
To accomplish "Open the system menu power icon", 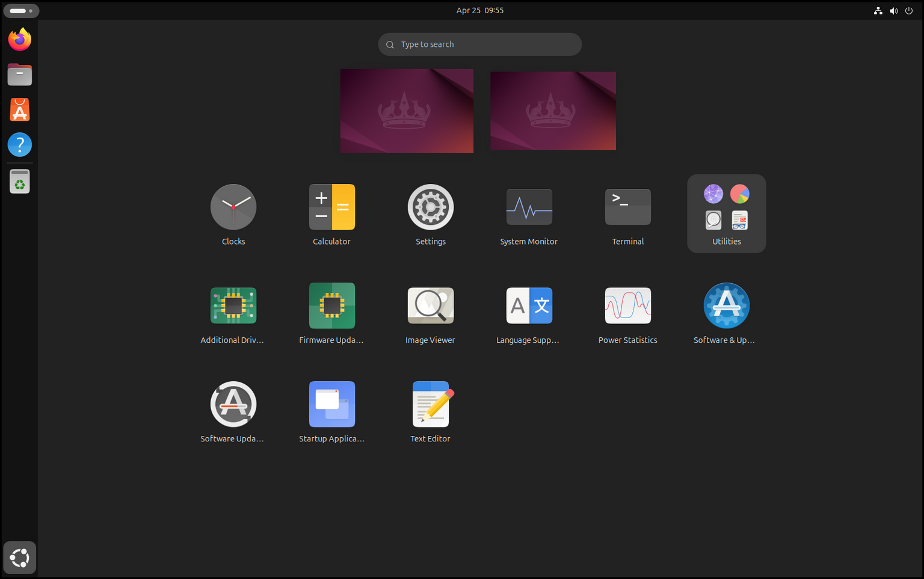I will pos(909,11).
